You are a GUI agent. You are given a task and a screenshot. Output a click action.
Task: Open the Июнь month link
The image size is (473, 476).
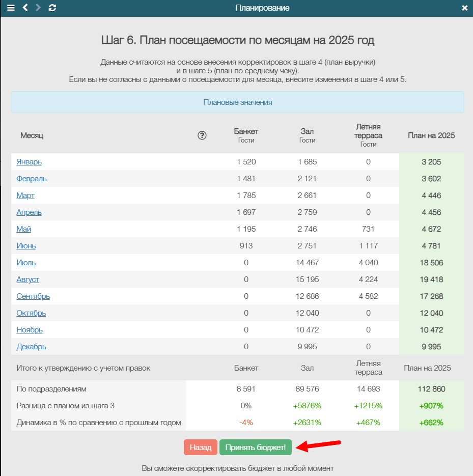tap(26, 246)
